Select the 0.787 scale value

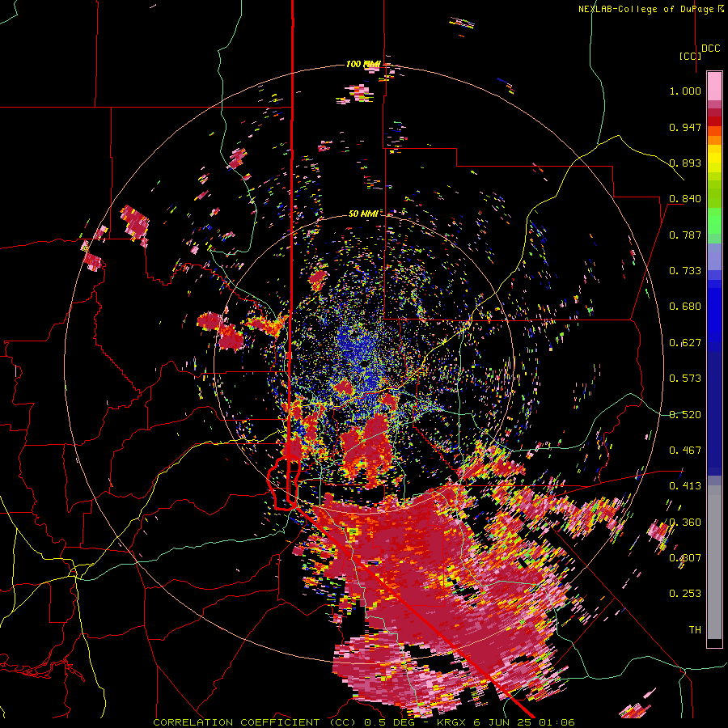point(685,235)
